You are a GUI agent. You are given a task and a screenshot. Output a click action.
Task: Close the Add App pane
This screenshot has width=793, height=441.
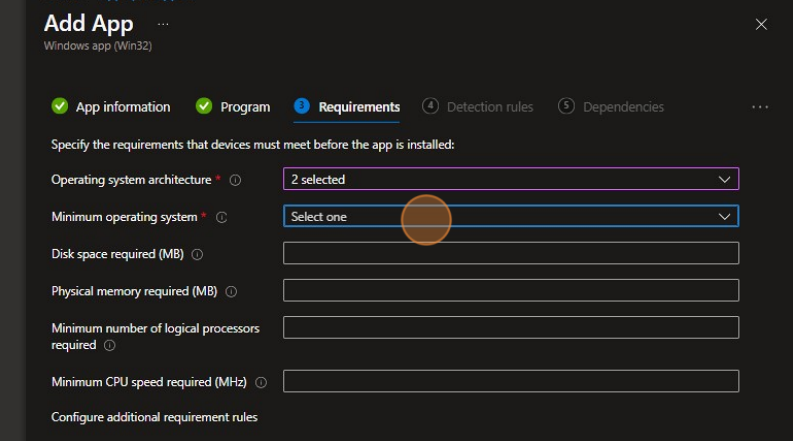pyautogui.click(x=761, y=25)
